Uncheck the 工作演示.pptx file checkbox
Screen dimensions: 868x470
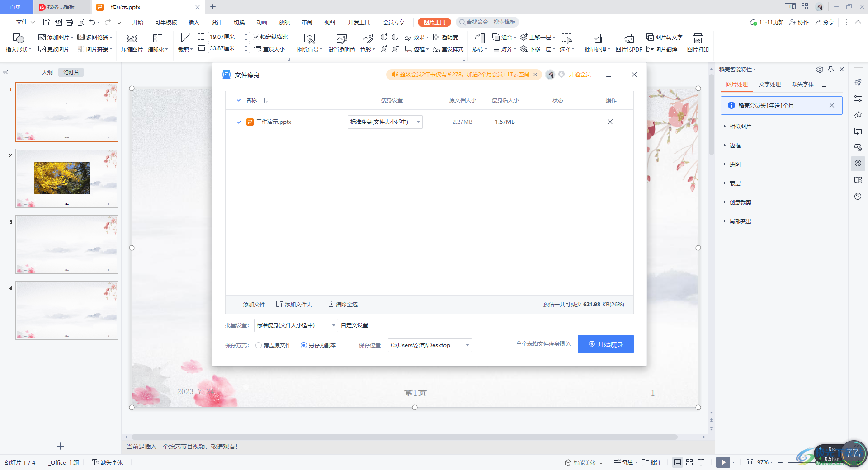(239, 122)
